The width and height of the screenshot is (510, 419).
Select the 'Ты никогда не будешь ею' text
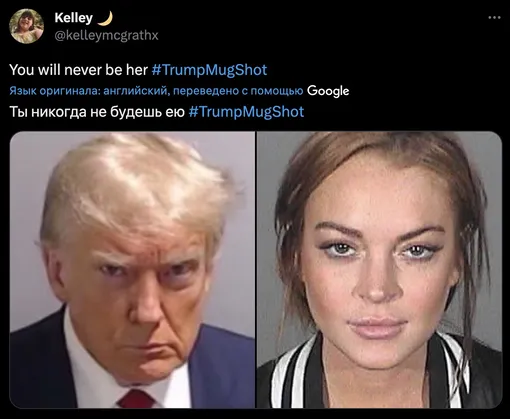(97, 112)
